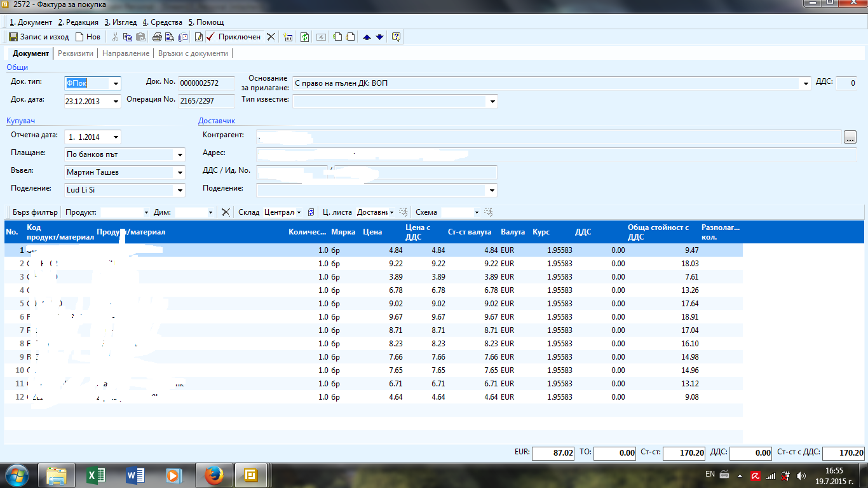The width and height of the screenshot is (868, 488).
Task: Go to previous document with up arrow
Action: point(367,37)
